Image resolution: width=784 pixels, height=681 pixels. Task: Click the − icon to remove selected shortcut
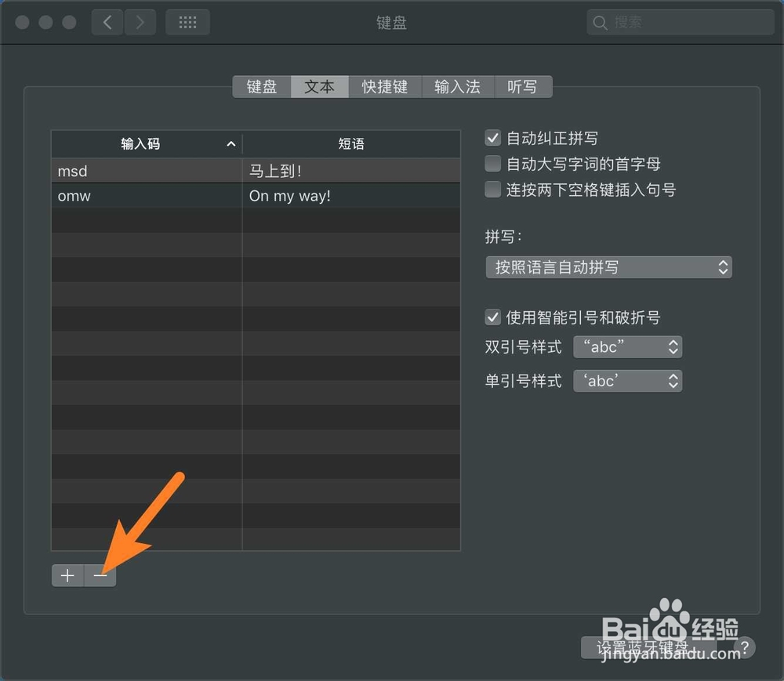(100, 574)
